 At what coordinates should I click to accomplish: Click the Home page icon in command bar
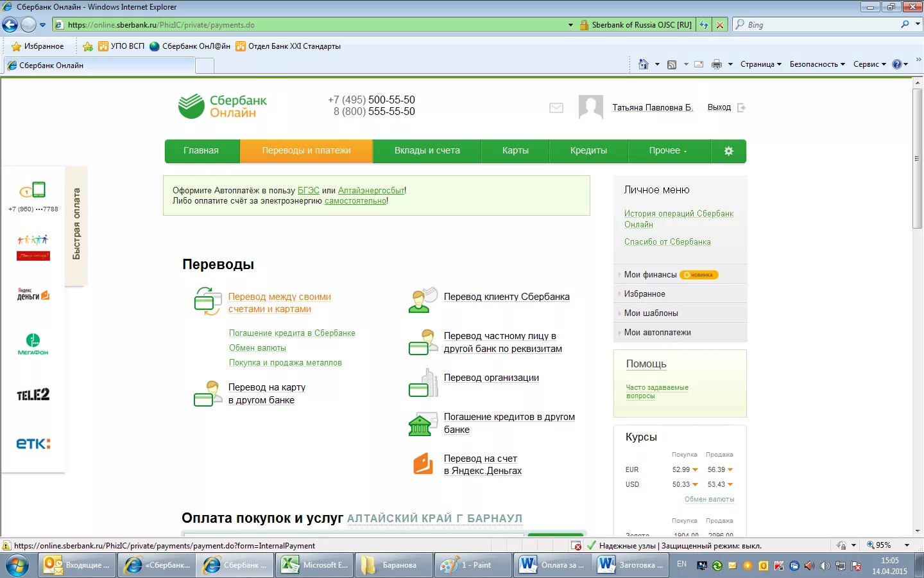644,64
